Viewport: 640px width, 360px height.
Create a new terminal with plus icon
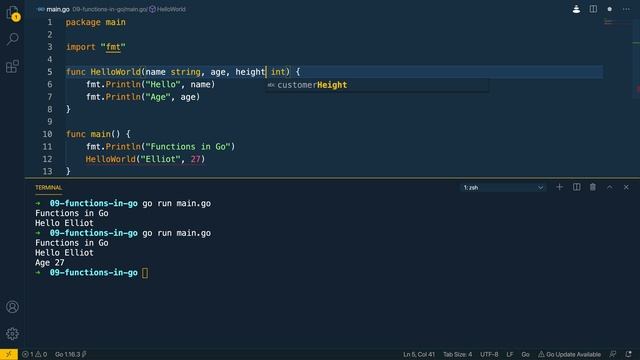[x=559, y=187]
